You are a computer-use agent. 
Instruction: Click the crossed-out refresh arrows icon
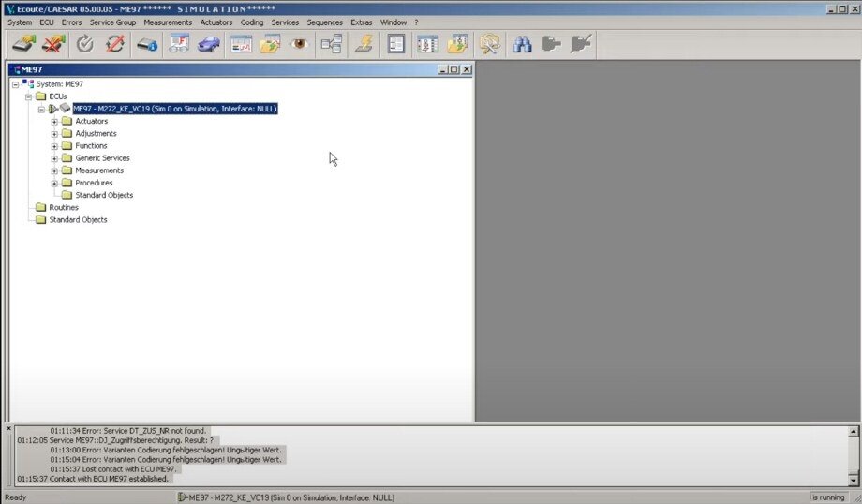[115, 44]
